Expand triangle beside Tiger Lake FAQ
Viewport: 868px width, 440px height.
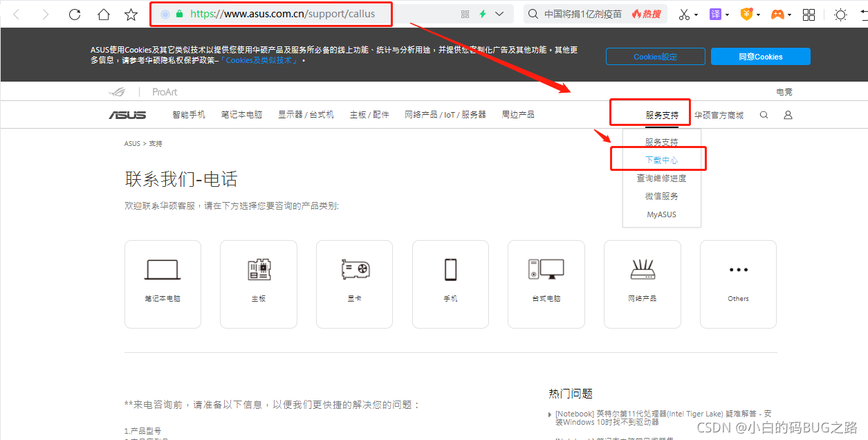click(550, 414)
